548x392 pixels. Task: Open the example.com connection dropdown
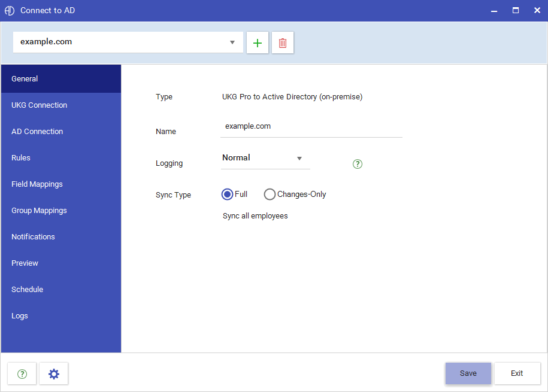[128, 42]
